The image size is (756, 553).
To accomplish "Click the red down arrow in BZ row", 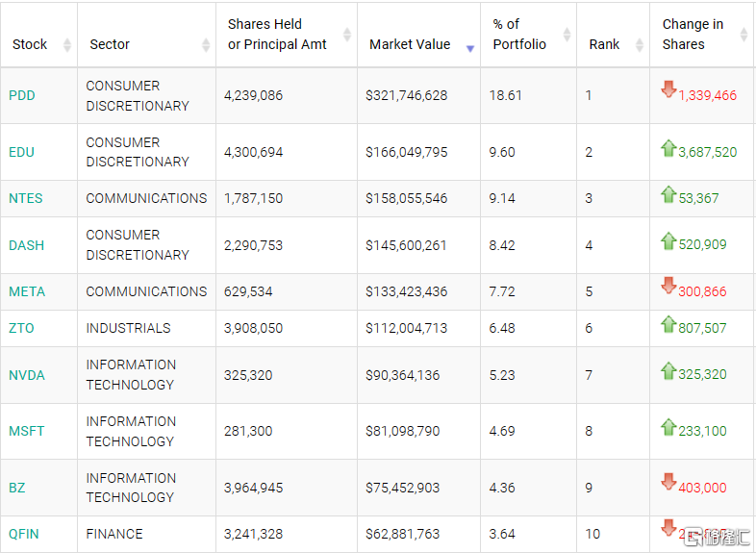I will click(x=668, y=483).
